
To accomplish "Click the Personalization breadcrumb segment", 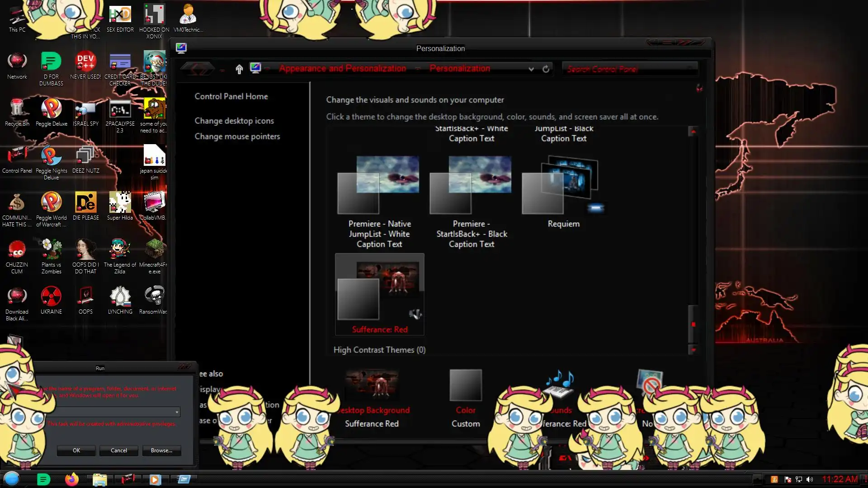I will 459,69.
